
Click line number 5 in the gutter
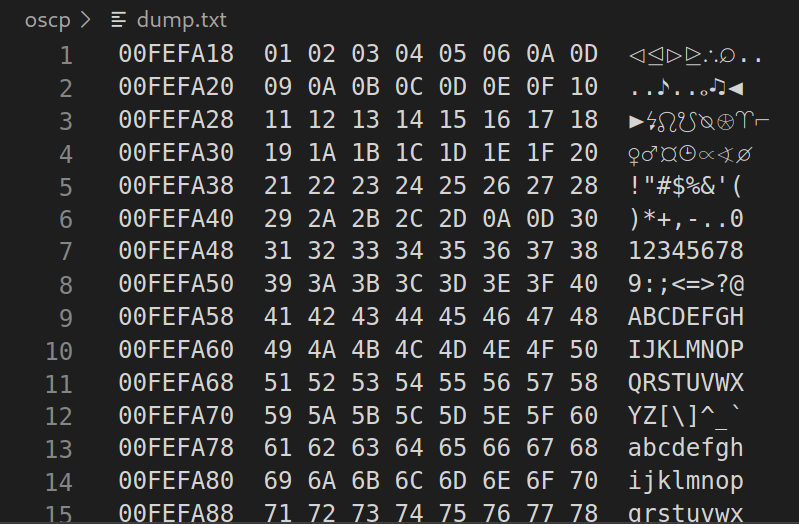click(x=66, y=187)
